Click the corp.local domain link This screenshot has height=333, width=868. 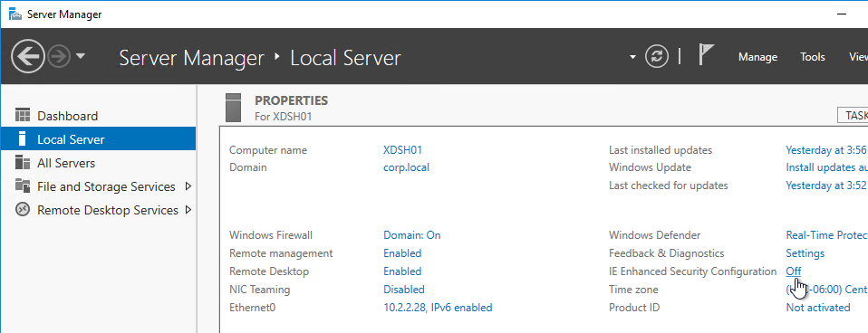coord(406,167)
